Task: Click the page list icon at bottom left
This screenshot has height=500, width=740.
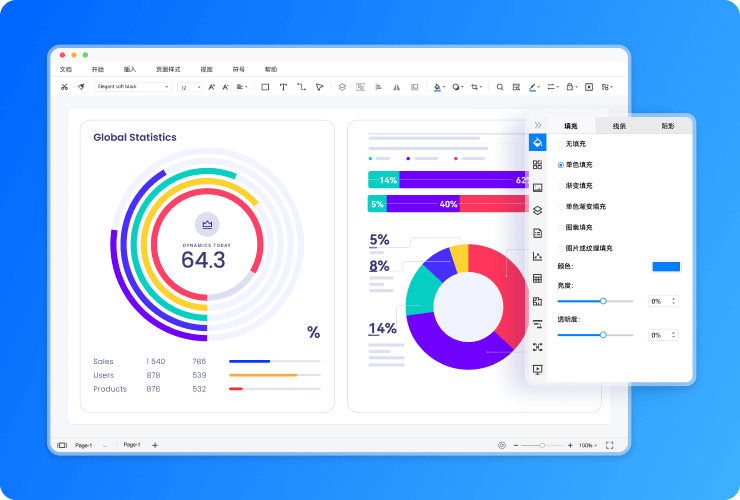Action: tap(62, 445)
